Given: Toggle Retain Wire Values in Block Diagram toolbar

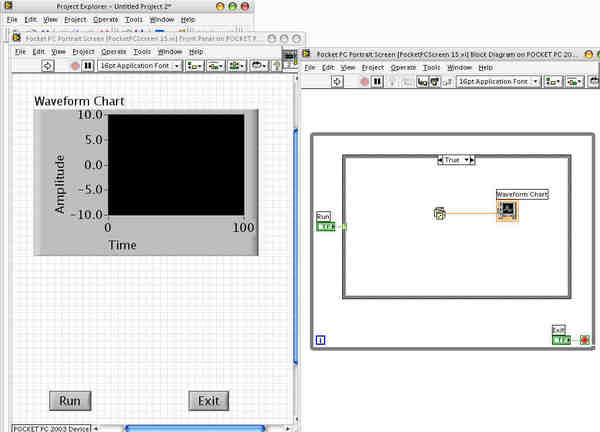Looking at the screenshot, I should (x=406, y=82).
